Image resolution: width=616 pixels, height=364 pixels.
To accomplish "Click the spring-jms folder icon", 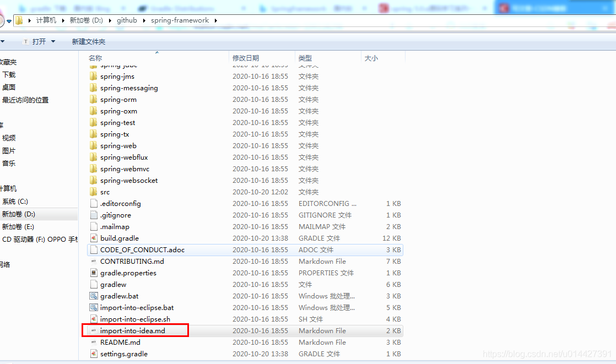I will (94, 76).
